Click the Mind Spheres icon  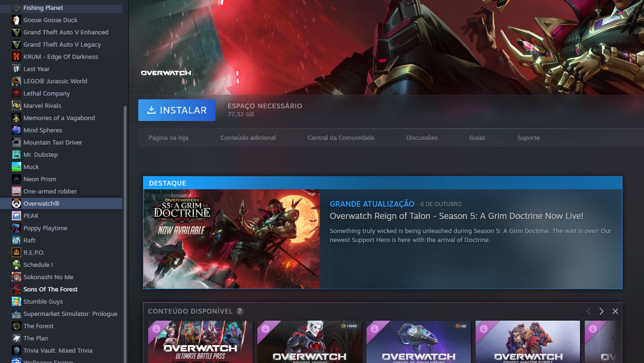click(16, 130)
